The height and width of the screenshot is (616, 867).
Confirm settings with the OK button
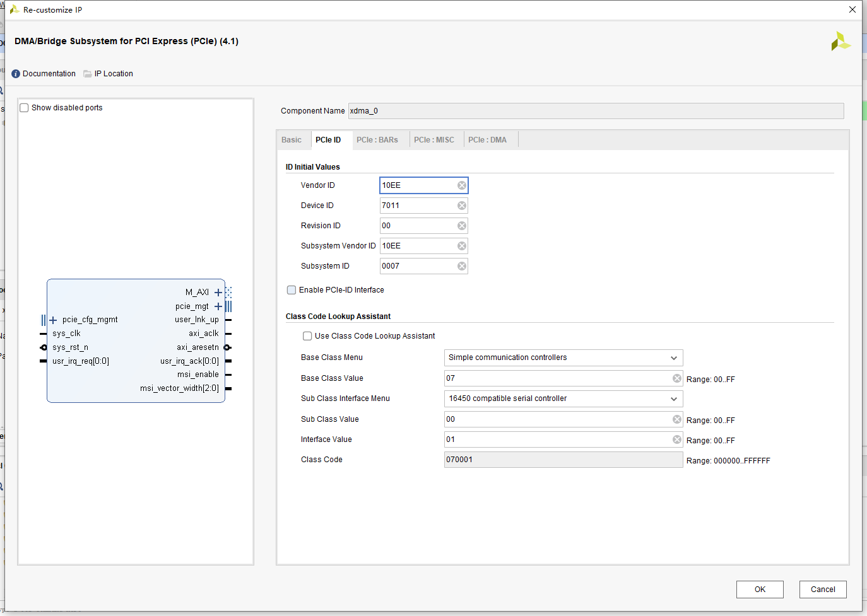[760, 590]
